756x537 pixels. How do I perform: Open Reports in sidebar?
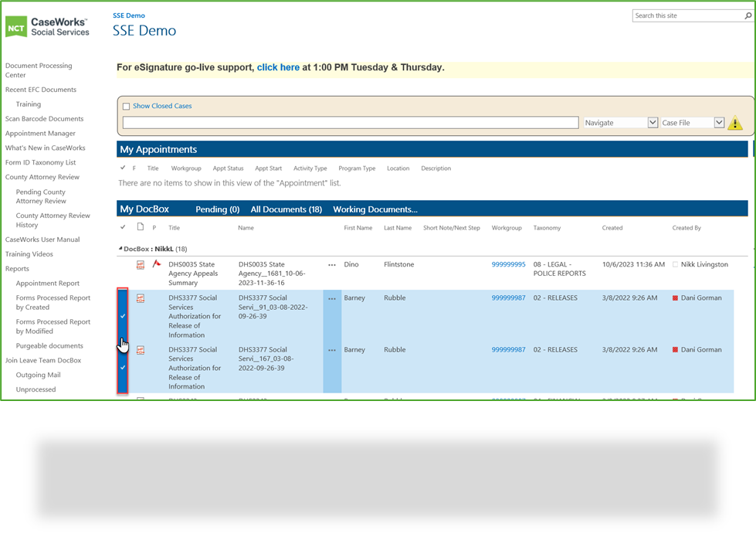coord(17,269)
